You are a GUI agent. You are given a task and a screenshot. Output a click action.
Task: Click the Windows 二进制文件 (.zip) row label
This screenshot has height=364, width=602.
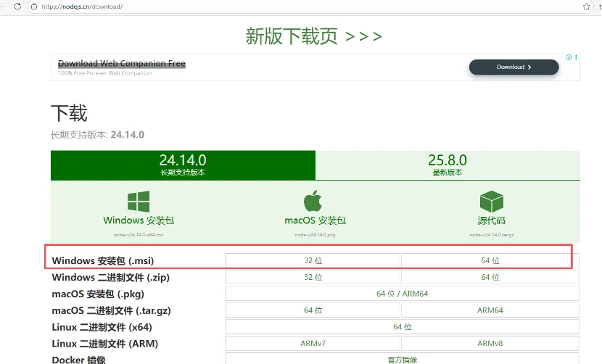point(110,277)
